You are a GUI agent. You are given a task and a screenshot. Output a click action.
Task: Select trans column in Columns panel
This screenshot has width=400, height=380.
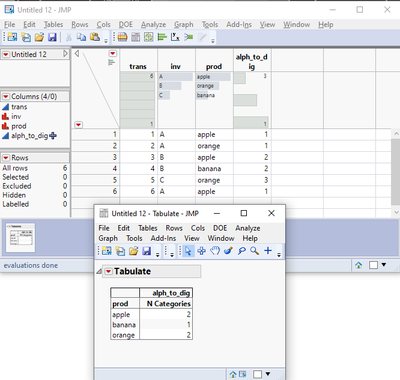point(19,107)
